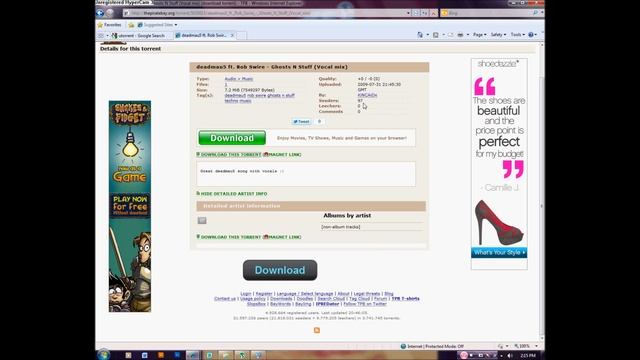Open the Favorites star button
640x360 pixels.
(109, 25)
